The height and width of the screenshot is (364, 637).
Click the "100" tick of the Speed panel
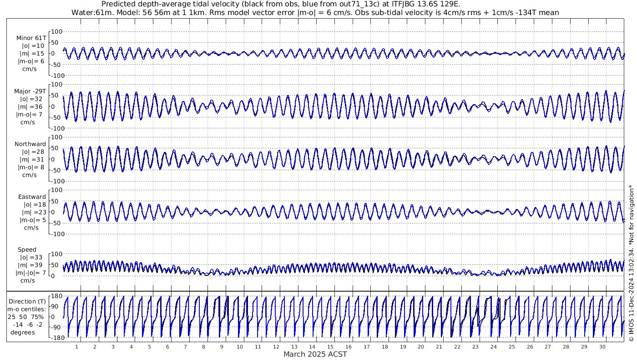56,254
